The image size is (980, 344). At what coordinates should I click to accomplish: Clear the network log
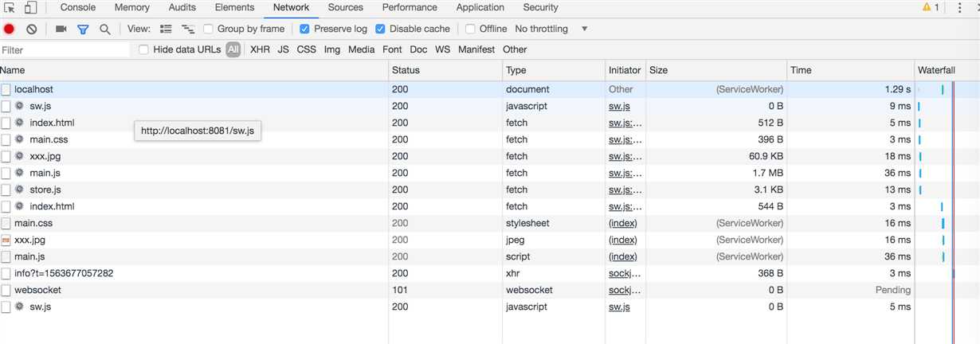[x=32, y=29]
